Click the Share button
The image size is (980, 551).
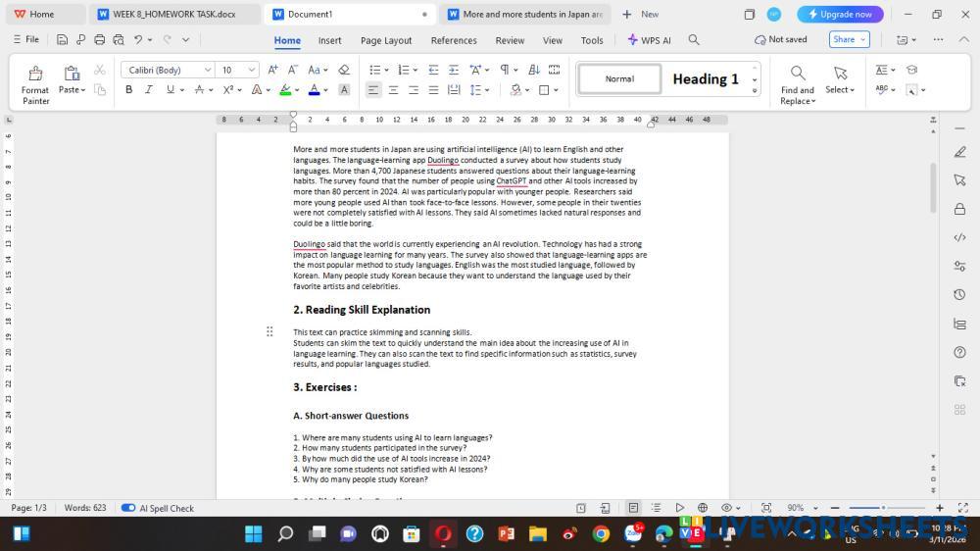pyautogui.click(x=849, y=40)
